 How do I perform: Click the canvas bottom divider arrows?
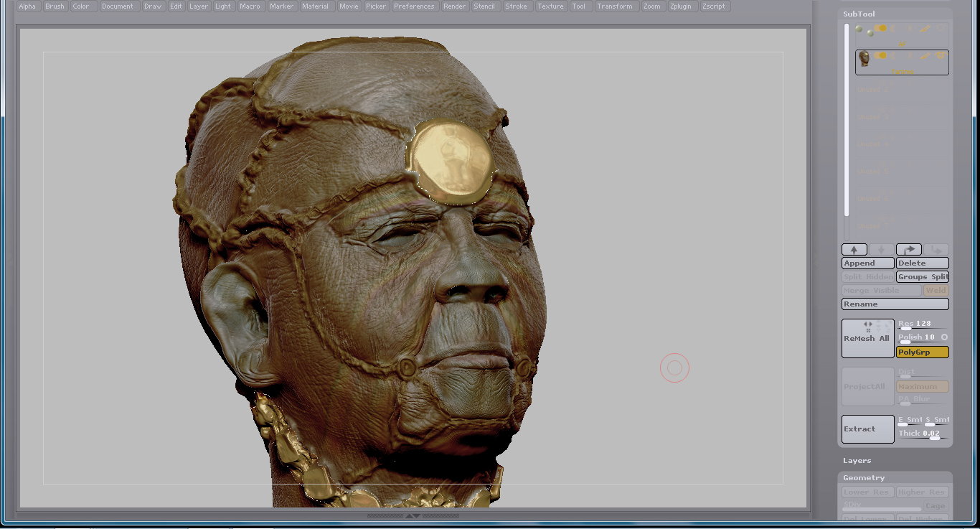pos(413,516)
